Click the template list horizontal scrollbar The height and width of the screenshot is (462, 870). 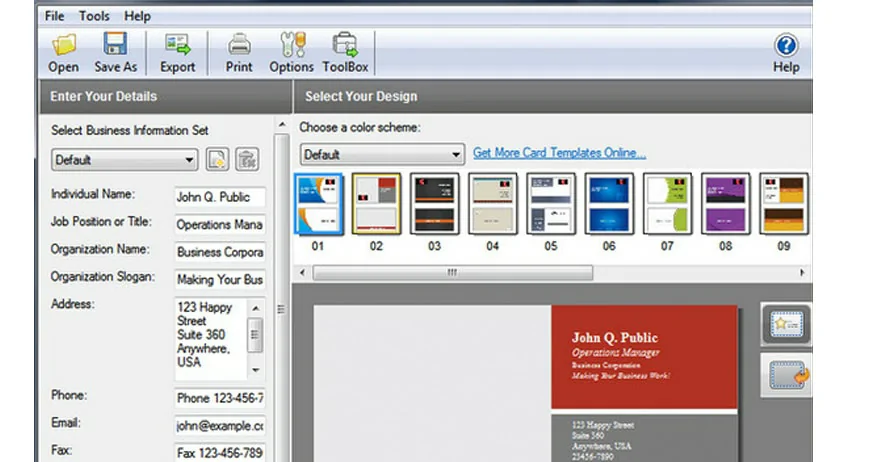(x=453, y=272)
